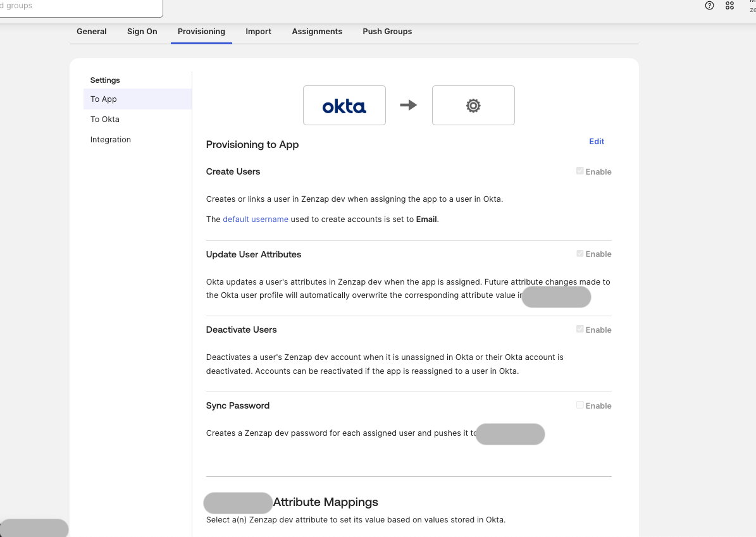
Task: Click the Deactivate Users heading
Action: 241,330
